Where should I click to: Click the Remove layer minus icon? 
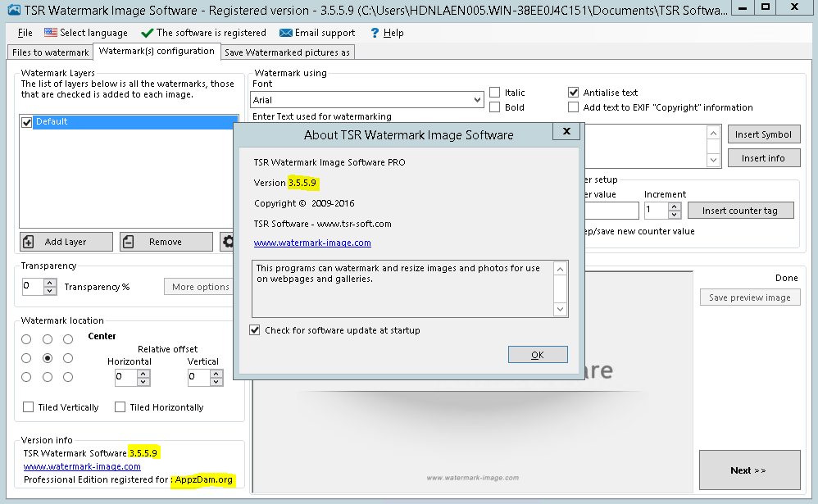point(129,242)
